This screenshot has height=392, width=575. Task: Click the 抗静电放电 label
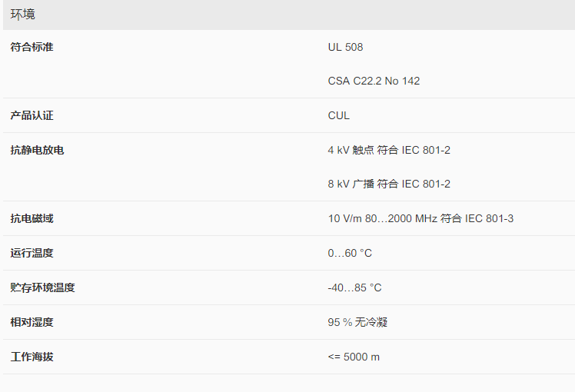click(x=37, y=150)
